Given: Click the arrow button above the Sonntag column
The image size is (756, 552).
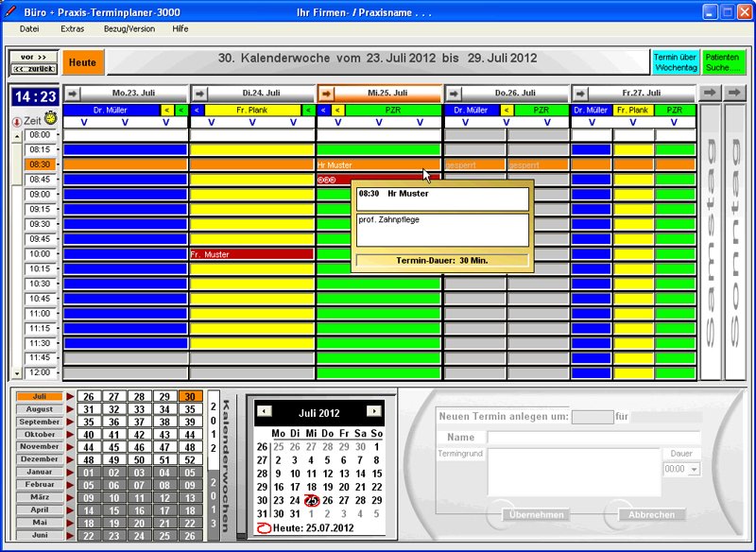Looking at the screenshot, I should (x=734, y=93).
